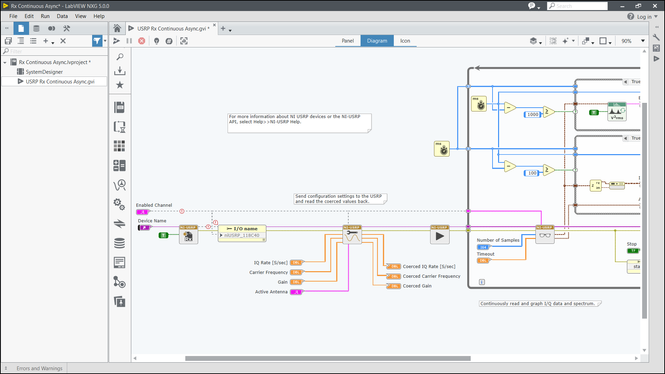Screen dimensions: 665x374
Task: Click the Log in link
Action: (644, 17)
